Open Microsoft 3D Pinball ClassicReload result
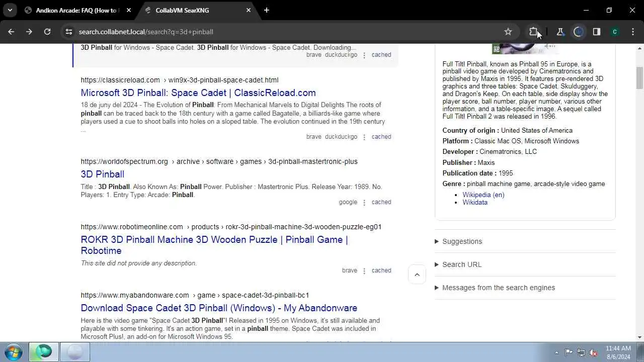644x362 pixels. [x=198, y=93]
